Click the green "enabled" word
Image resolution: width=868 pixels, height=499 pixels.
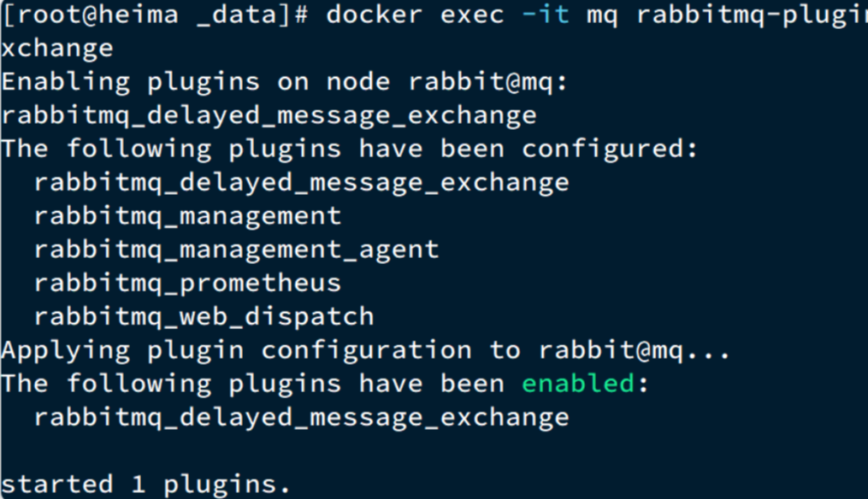[x=578, y=384]
